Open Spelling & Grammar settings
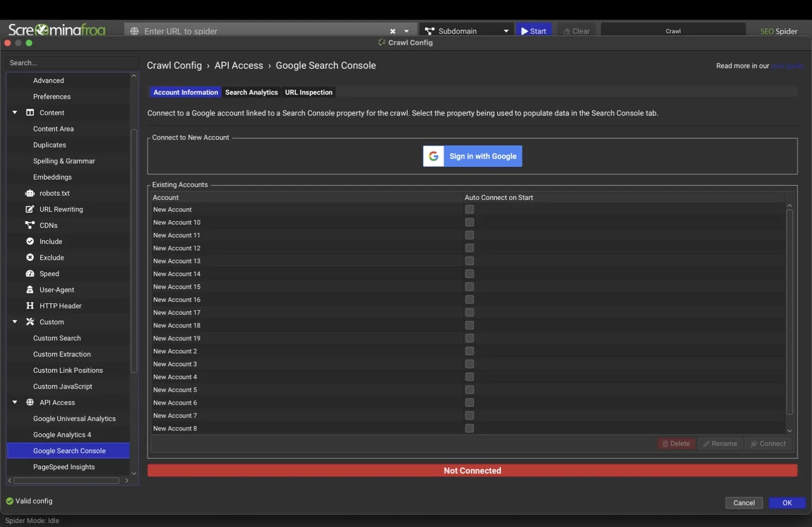The height and width of the screenshot is (527, 812). pos(64,161)
